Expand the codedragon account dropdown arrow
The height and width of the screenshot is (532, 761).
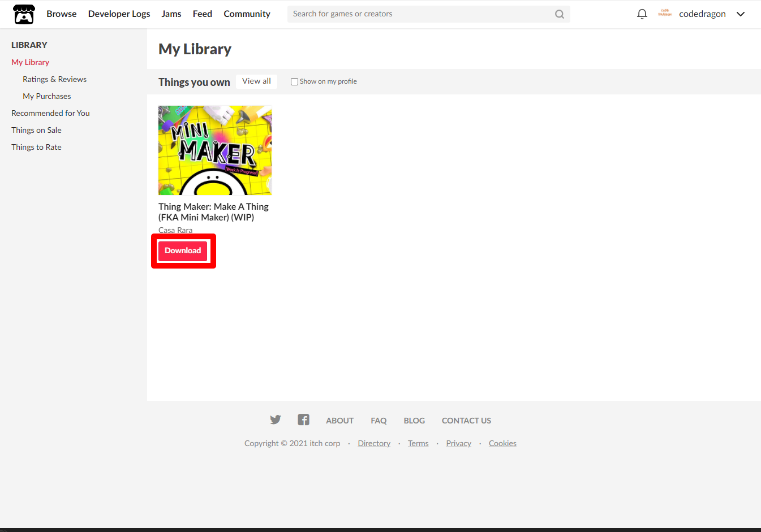(741, 14)
